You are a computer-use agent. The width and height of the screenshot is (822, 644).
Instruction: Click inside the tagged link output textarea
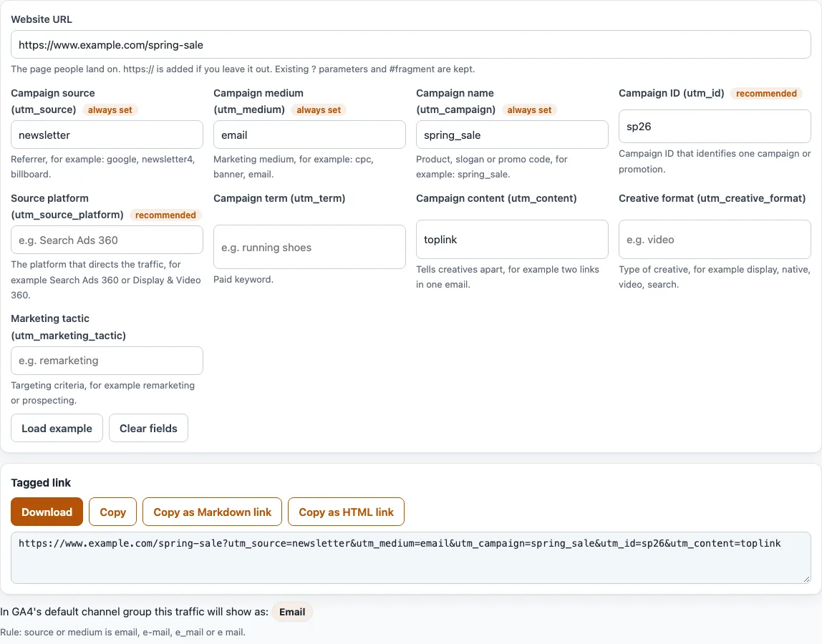click(x=410, y=558)
